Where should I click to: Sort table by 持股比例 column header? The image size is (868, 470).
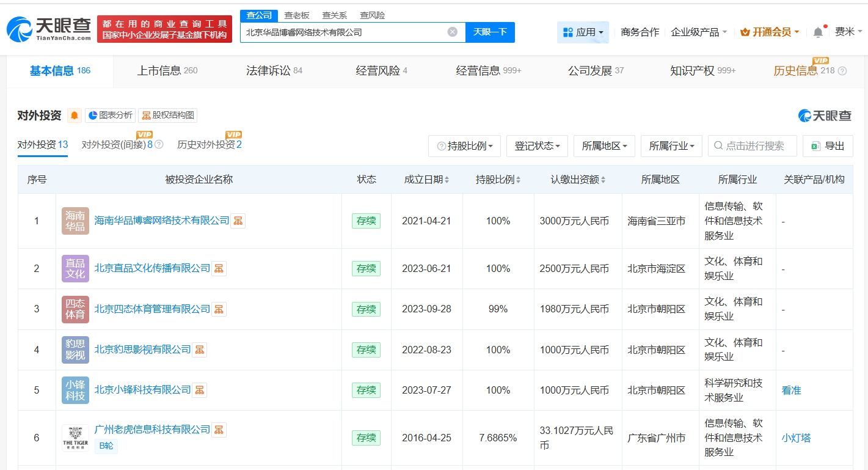tap(498, 180)
